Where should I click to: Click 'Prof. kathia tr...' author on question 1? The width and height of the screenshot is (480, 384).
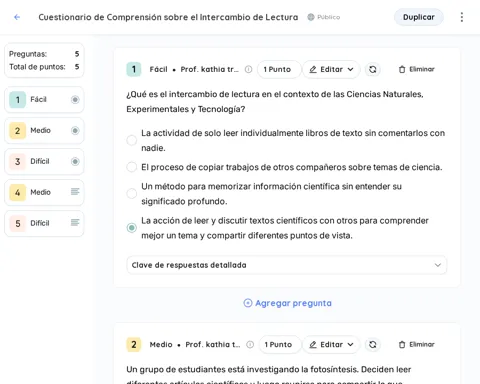pos(210,69)
